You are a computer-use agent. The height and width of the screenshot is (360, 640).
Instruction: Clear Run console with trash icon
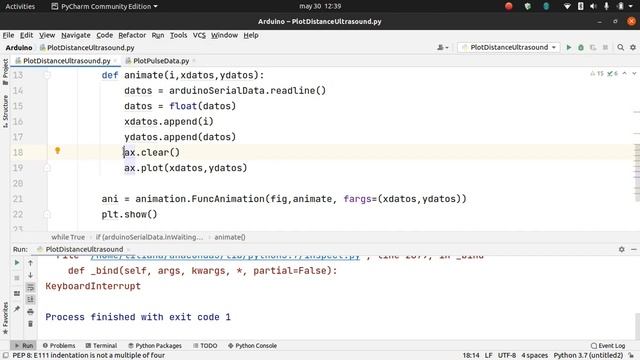coord(30,324)
